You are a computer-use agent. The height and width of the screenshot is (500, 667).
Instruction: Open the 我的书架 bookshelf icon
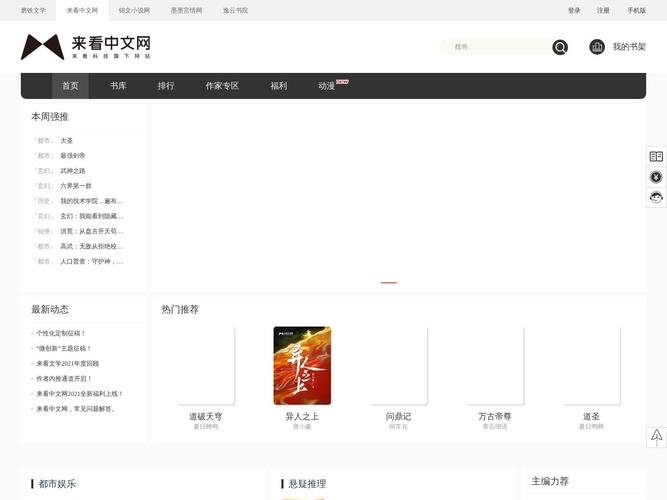597,47
